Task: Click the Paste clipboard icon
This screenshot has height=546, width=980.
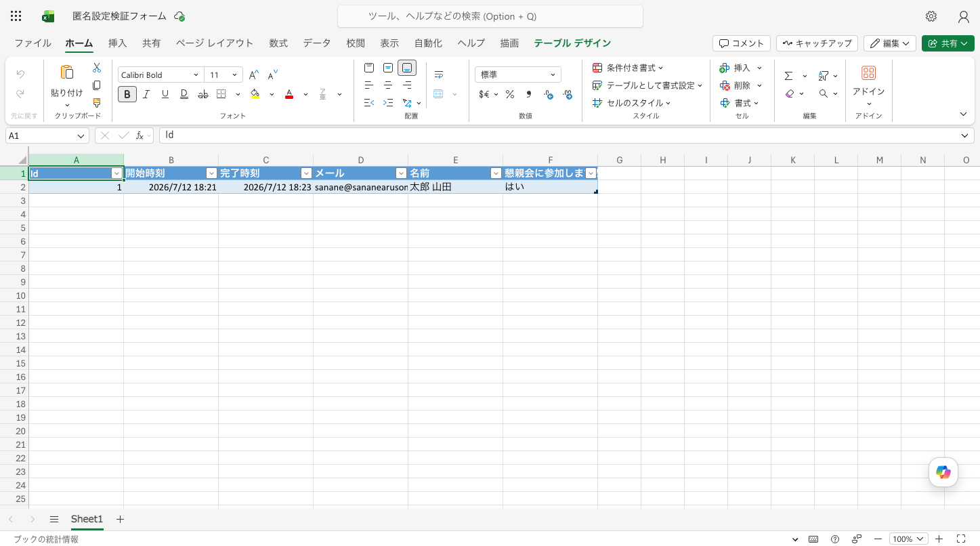Action: (x=66, y=72)
